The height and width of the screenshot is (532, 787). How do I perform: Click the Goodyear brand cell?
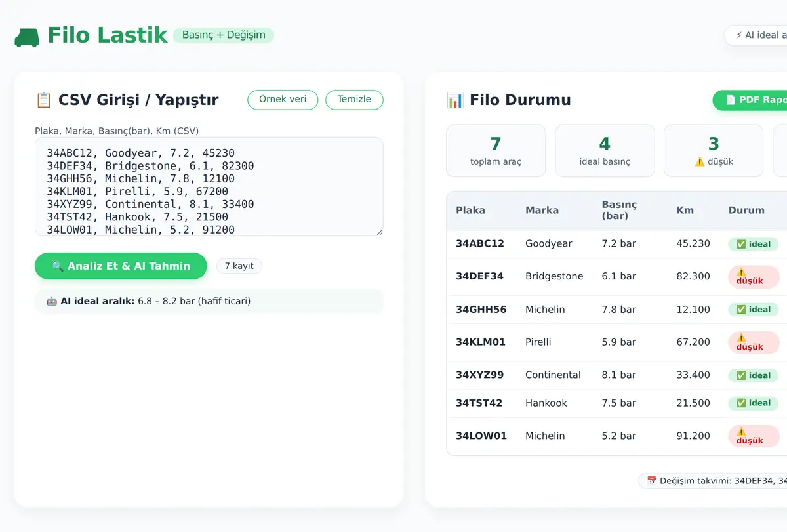coord(549,243)
